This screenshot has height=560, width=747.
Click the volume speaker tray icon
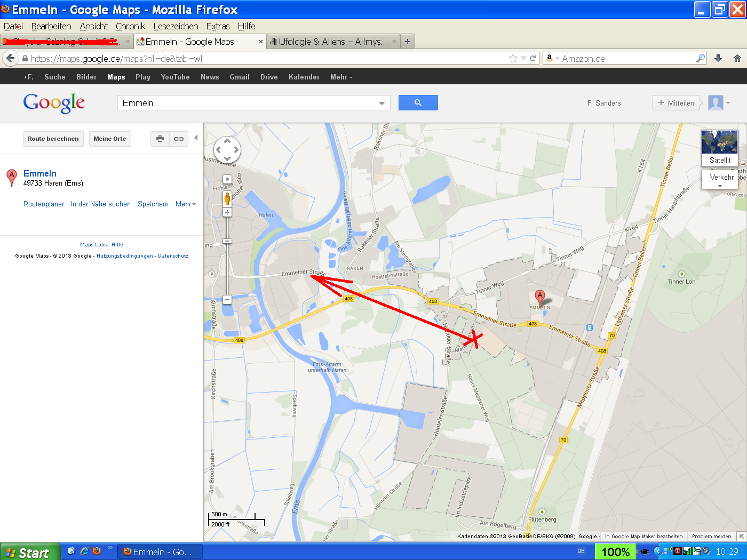[706, 551]
